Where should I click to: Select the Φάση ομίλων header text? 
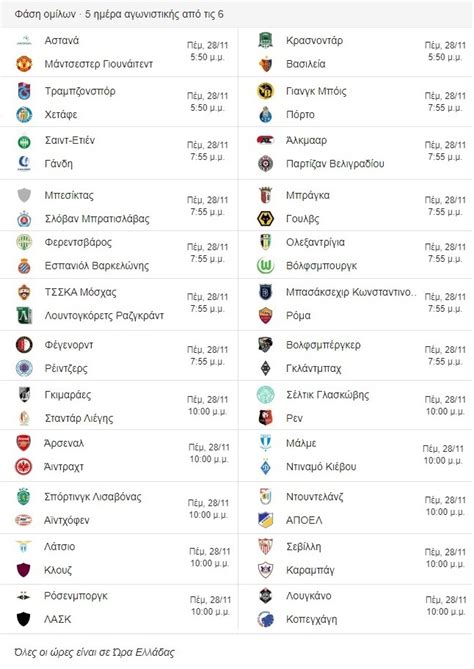45,14
